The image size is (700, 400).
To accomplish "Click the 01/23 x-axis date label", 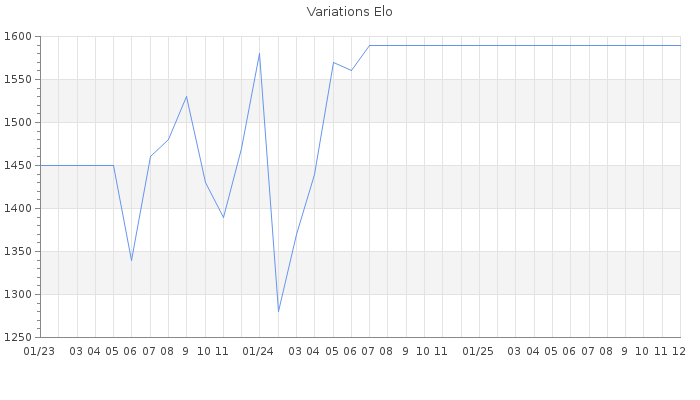I will [x=39, y=351].
